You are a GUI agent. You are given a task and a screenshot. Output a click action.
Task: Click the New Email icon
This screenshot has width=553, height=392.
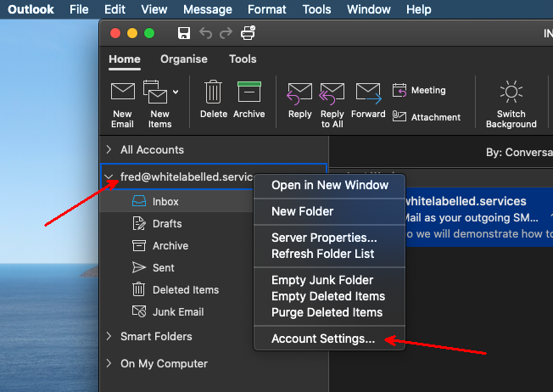(122, 91)
